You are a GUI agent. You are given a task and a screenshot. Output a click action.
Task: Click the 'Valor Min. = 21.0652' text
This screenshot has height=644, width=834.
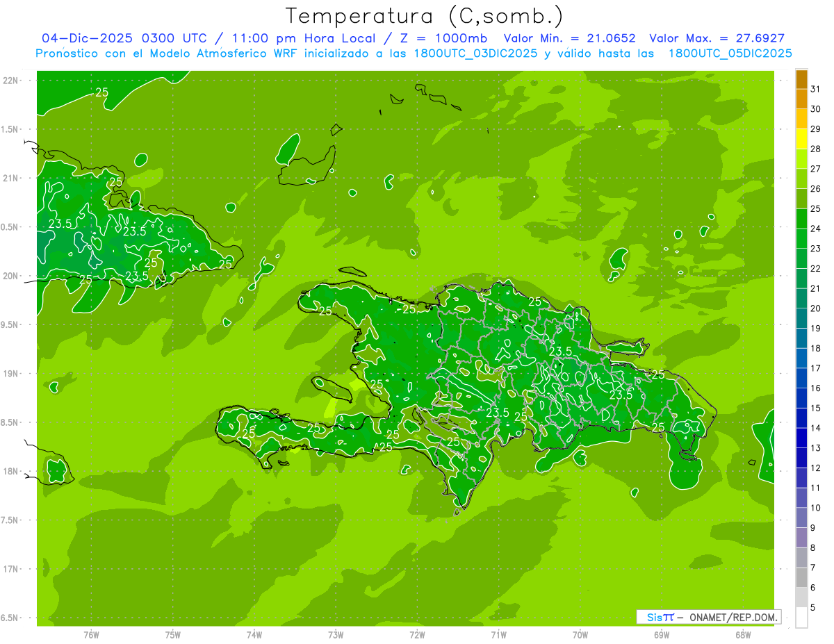tap(569, 38)
